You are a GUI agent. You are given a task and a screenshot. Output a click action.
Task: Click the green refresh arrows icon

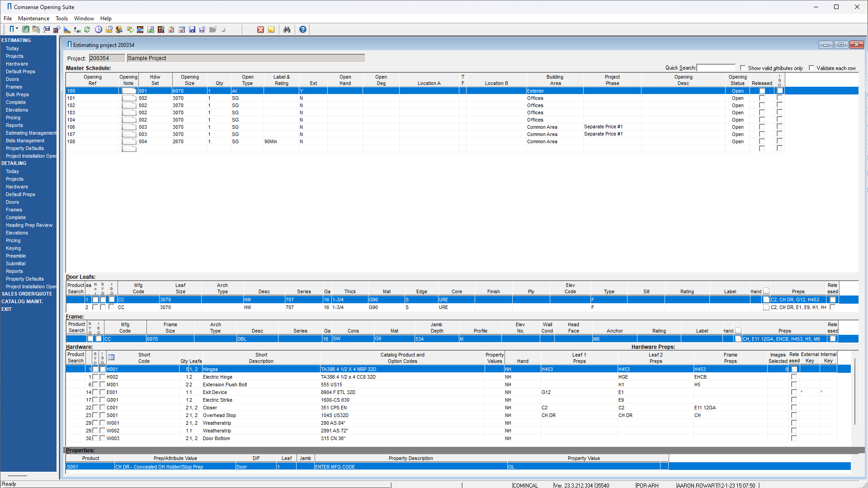[87, 30]
